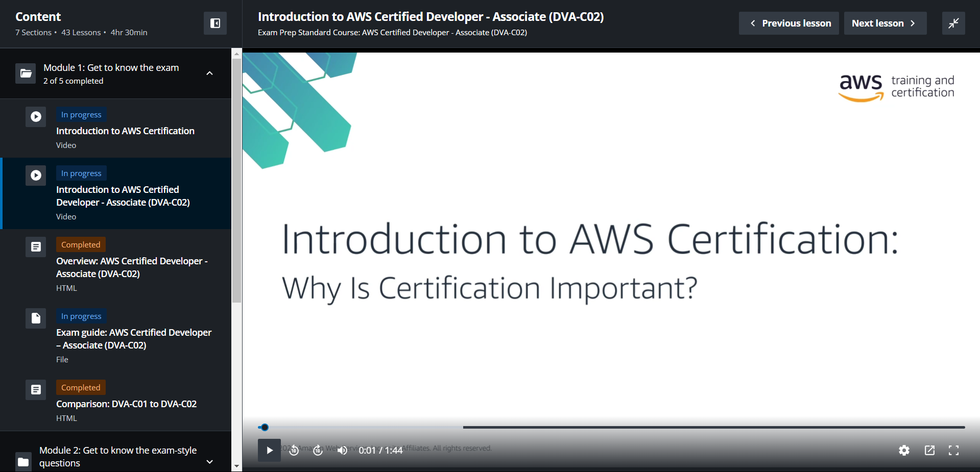The height and width of the screenshot is (472, 980).
Task: Click the sidebar scrollbar down arrow
Action: coord(236,466)
